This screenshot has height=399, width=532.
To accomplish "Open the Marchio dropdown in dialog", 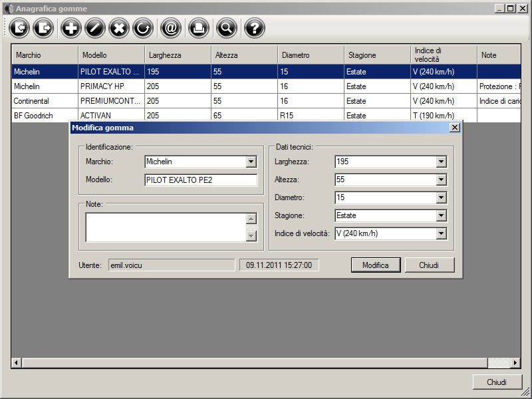I will pyautogui.click(x=251, y=162).
